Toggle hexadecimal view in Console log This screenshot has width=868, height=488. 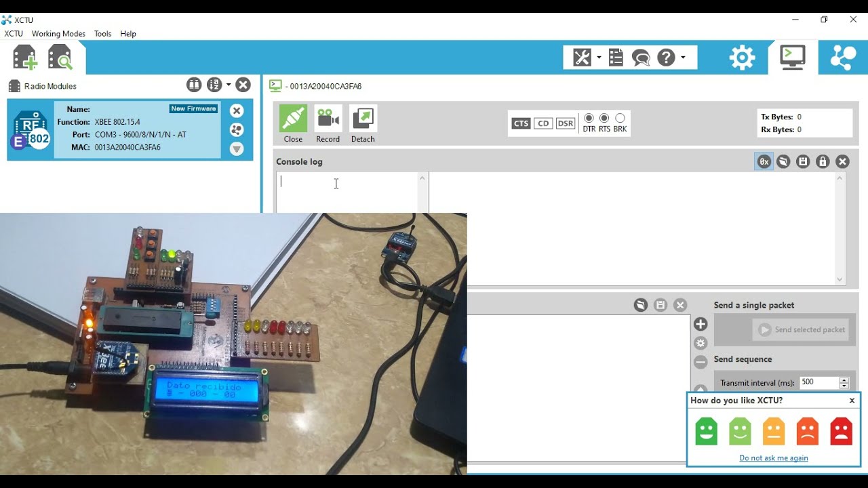click(x=764, y=161)
